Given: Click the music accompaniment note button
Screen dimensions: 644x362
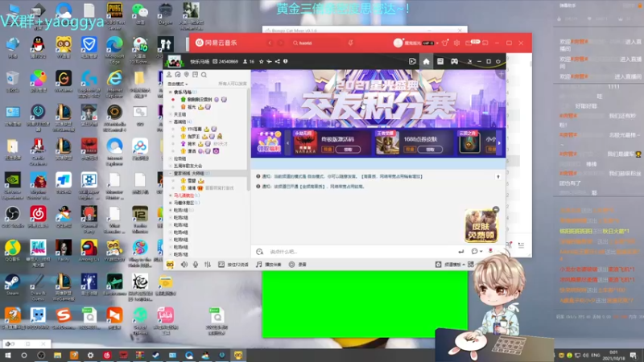Looking at the screenshot, I should (x=269, y=265).
